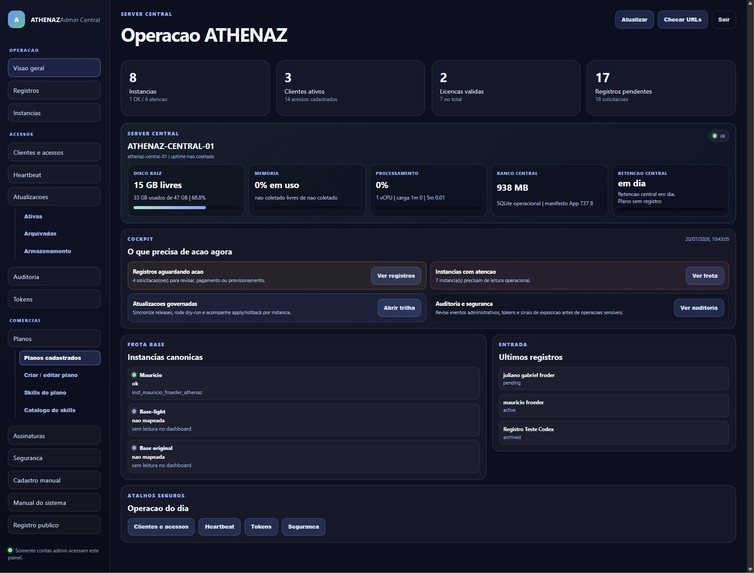Screen dimensions: 754x573
Task: Expand the Atualizacoes sidebar section
Action: click(54, 197)
